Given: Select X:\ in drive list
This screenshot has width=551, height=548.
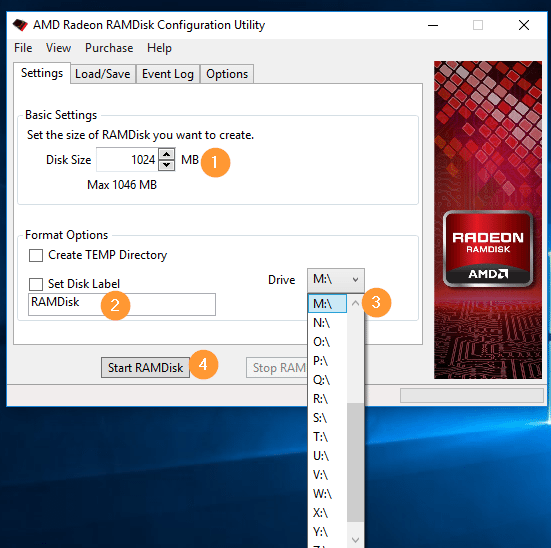Looking at the screenshot, I should [327, 513].
